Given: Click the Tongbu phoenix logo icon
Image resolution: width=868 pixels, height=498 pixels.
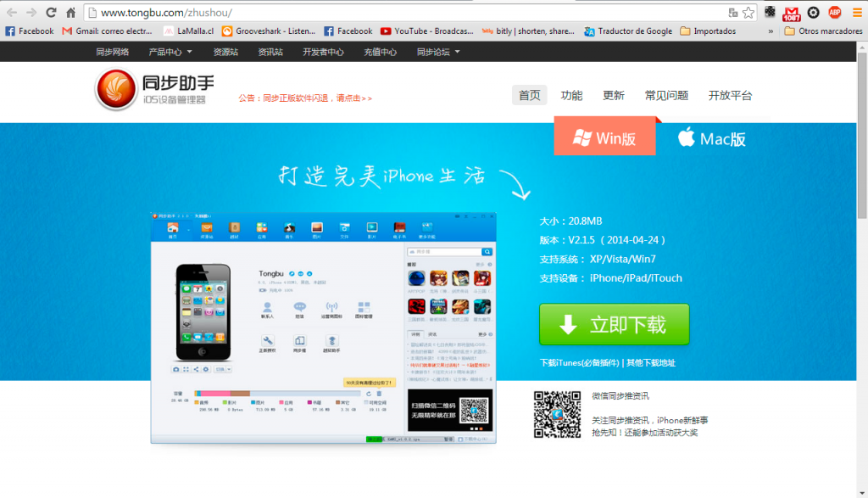Looking at the screenshot, I should click(x=116, y=89).
